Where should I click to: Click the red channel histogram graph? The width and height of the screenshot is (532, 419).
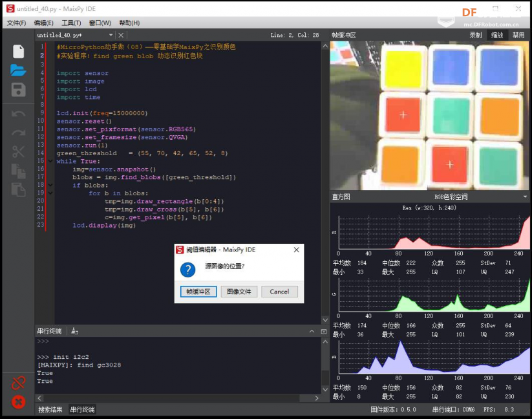click(x=434, y=232)
